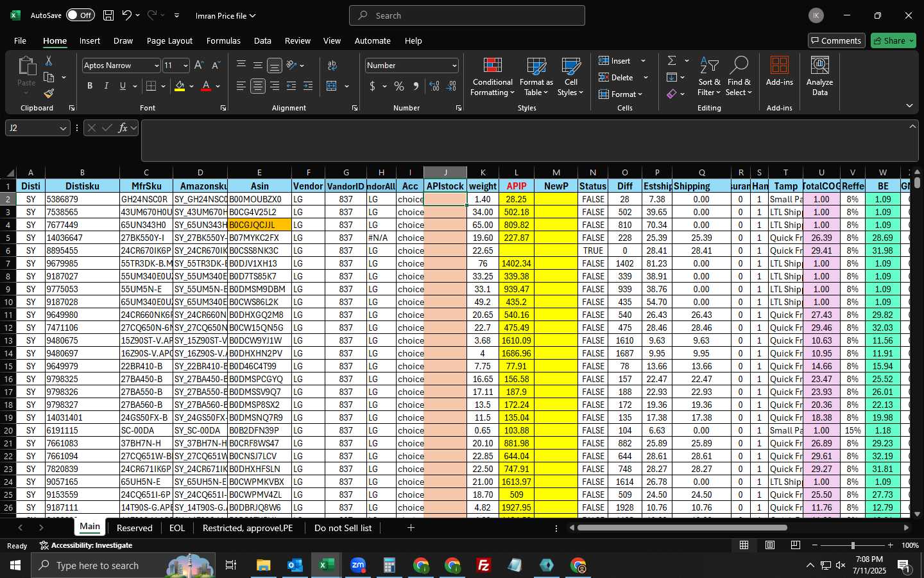
Task: Open Format as Table gallery
Action: pyautogui.click(x=536, y=77)
